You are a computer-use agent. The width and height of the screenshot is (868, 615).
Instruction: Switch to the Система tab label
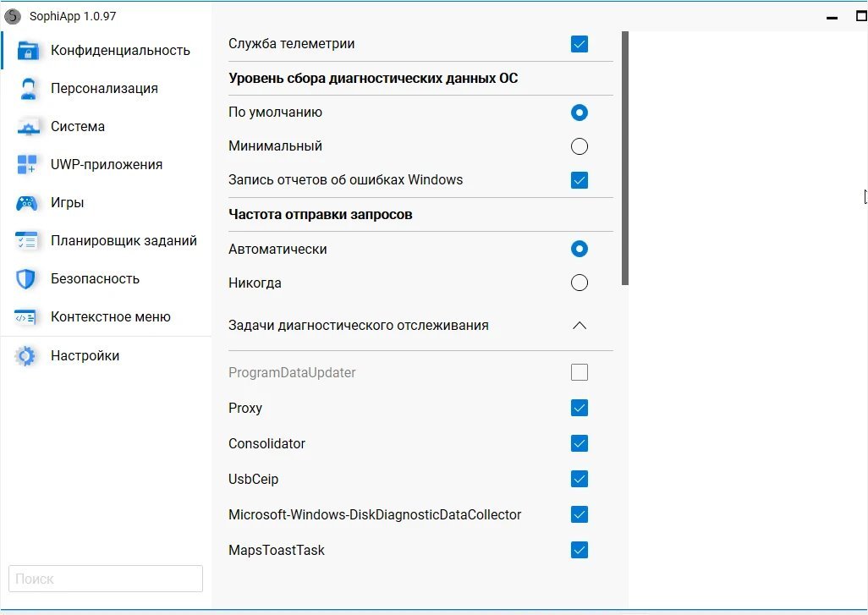(78, 127)
